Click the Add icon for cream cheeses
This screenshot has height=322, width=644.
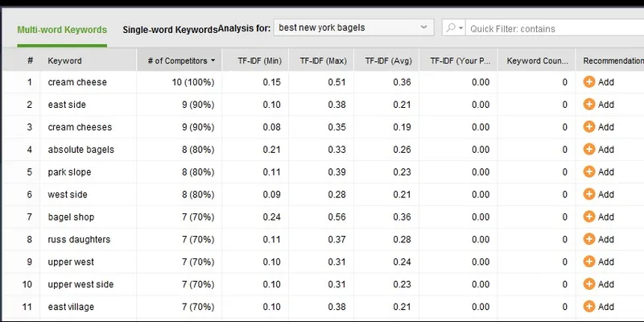tap(589, 127)
